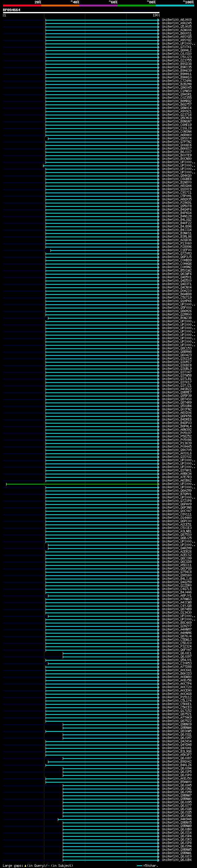This screenshot has height=868, width=197.
Task: Select hit UniRef100_Q96X45
Action: [x=177, y=88]
